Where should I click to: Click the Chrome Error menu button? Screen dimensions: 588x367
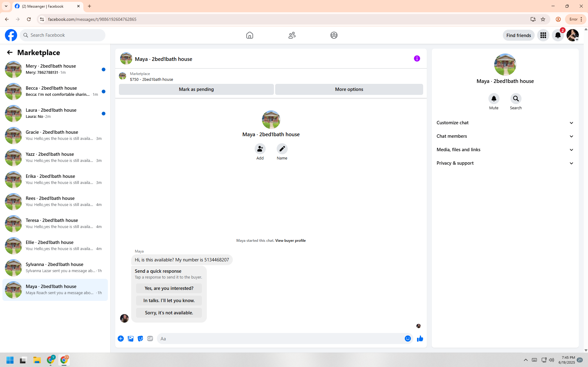click(575, 19)
